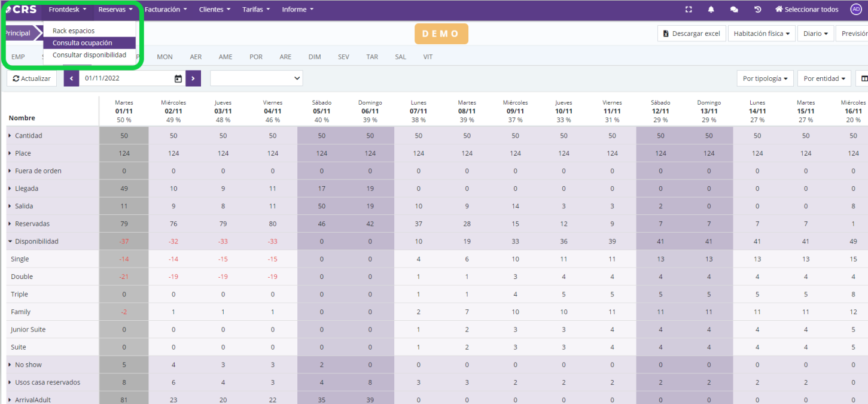Click the fullscreen toggle icon

click(x=689, y=10)
